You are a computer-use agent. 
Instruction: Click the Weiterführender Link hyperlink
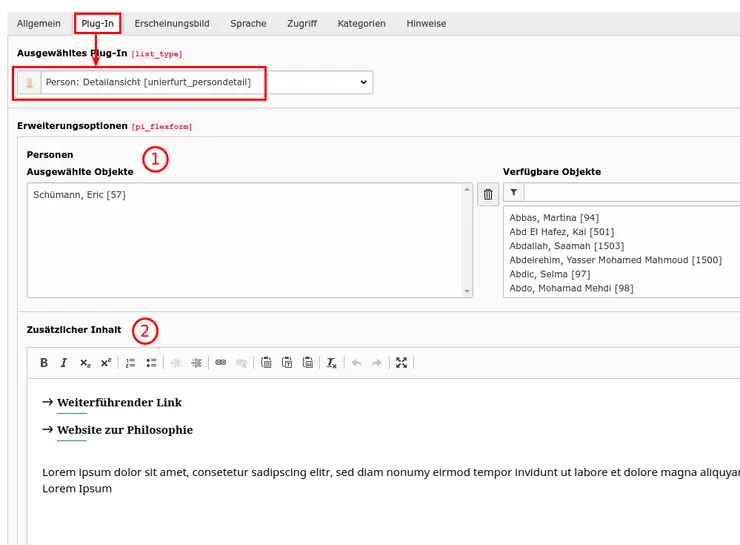click(x=119, y=403)
